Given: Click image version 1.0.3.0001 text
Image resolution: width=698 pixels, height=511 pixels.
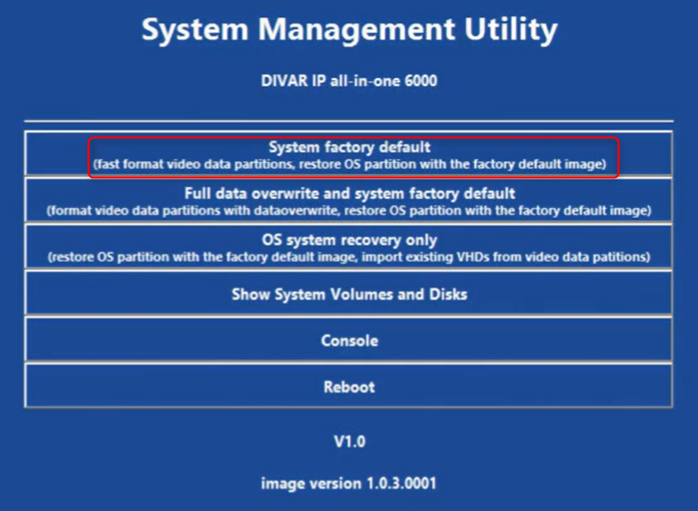Looking at the screenshot, I should [x=349, y=483].
